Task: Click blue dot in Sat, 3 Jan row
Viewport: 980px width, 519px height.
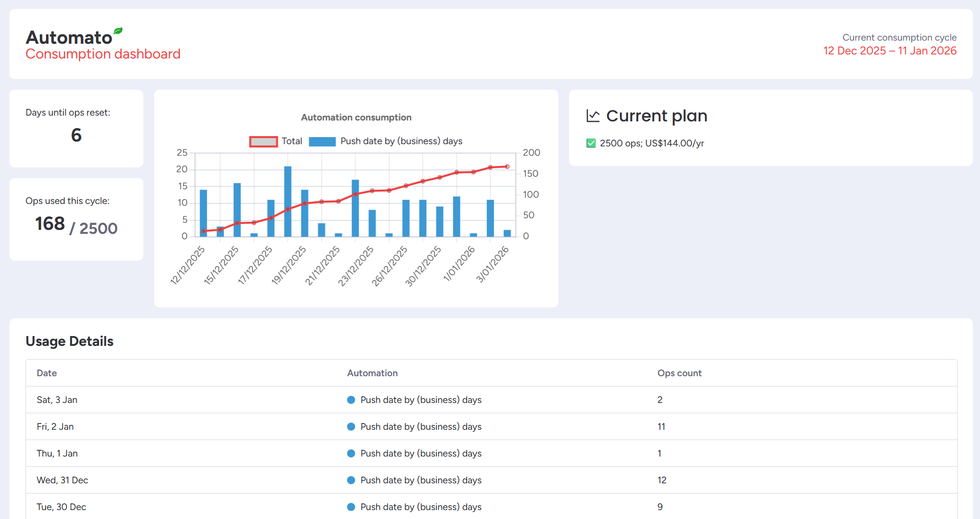Action: (351, 400)
